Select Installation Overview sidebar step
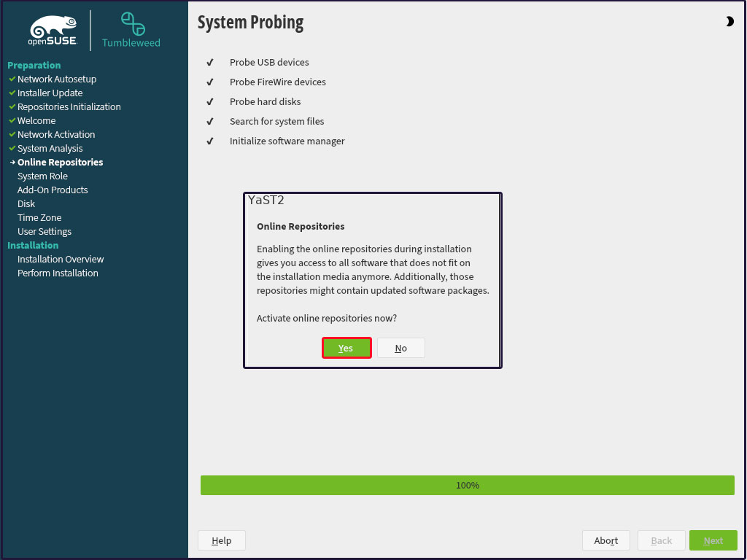This screenshot has height=560, width=747. point(61,259)
